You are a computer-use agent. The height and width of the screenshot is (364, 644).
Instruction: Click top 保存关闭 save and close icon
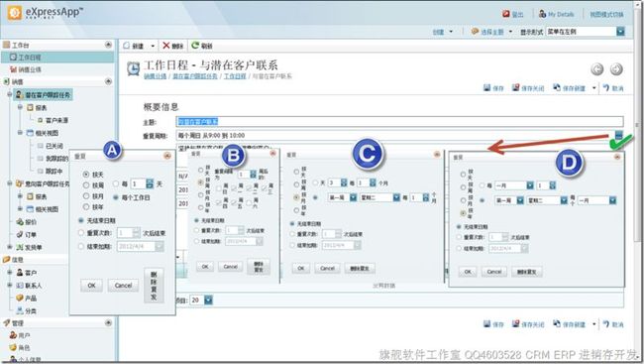click(516, 87)
